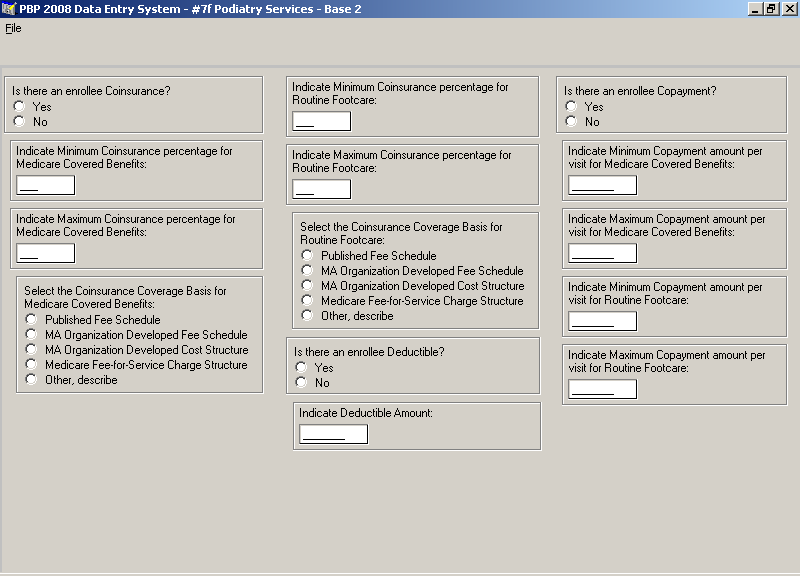Restore down the application window
800x576 pixels.
click(x=771, y=8)
